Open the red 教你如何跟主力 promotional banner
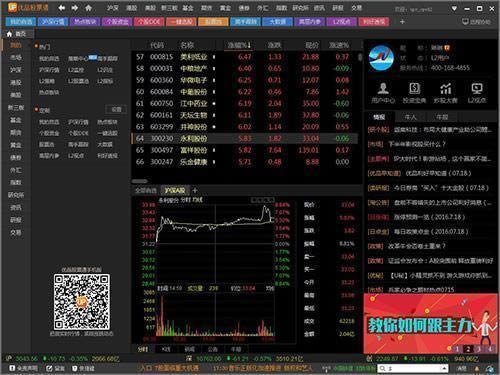The width and height of the screenshot is (500, 375). point(430,323)
